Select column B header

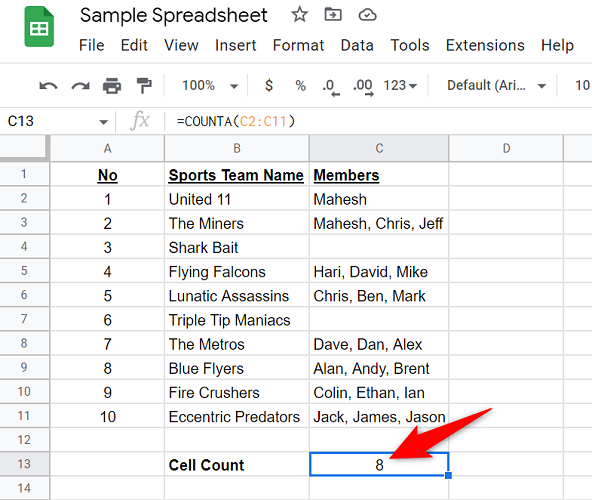pos(237,148)
